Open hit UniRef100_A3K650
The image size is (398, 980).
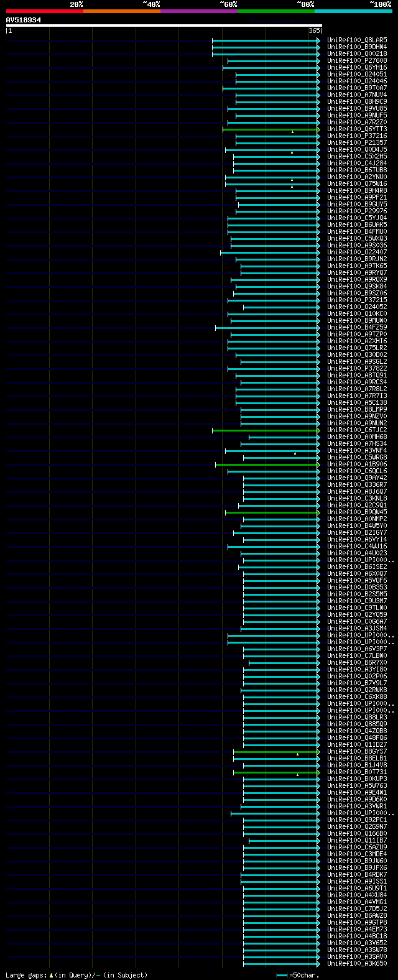[x=357, y=963]
